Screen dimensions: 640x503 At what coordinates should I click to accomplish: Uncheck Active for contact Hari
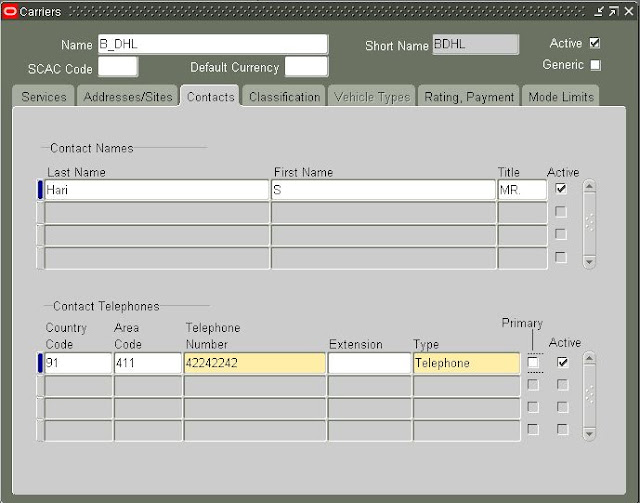(561, 189)
